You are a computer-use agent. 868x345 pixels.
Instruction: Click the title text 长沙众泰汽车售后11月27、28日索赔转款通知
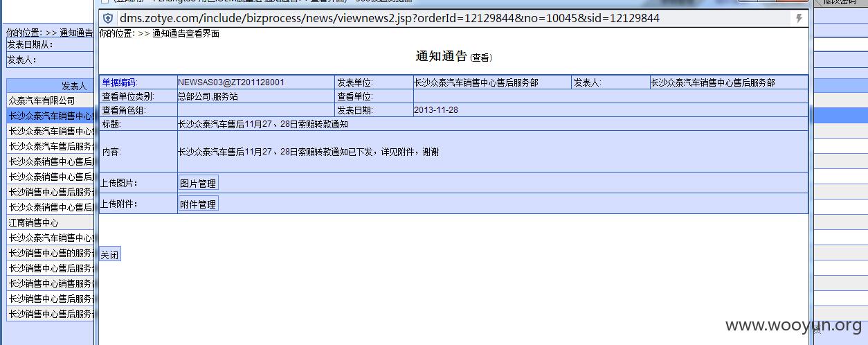click(x=263, y=124)
